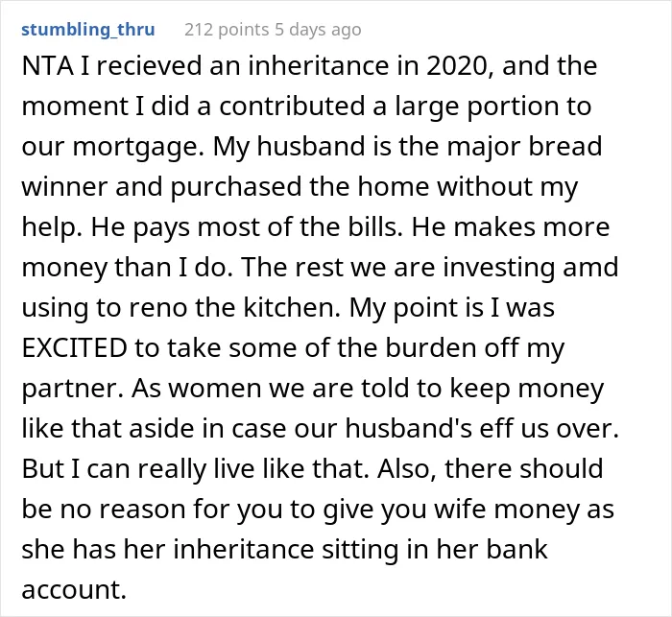Click the word account ending the comment
This screenshot has width=672, height=617.
point(74,589)
